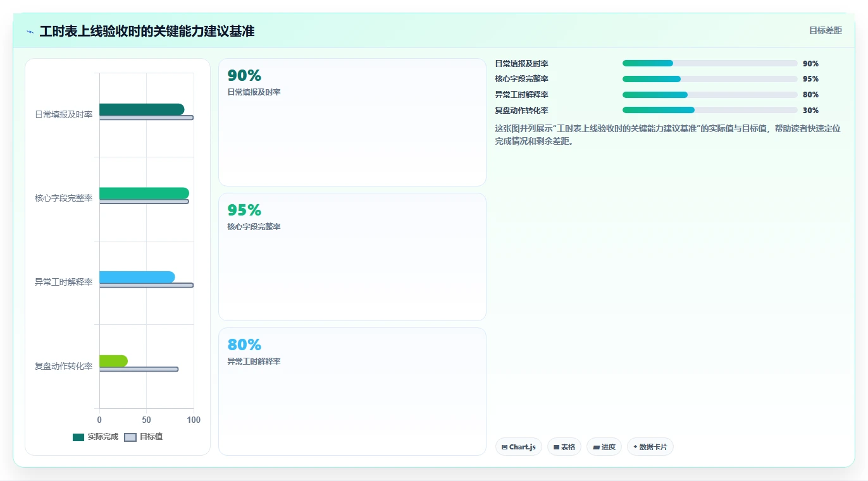The width and height of the screenshot is (868, 481).
Task: Click the 核心字段完整率 progress bar
Action: (710, 79)
